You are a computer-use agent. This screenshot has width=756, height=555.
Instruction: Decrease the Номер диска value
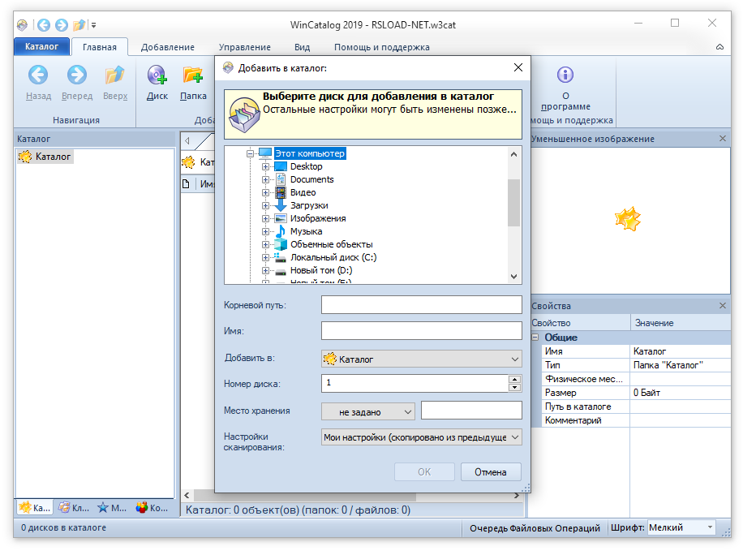pyautogui.click(x=514, y=387)
